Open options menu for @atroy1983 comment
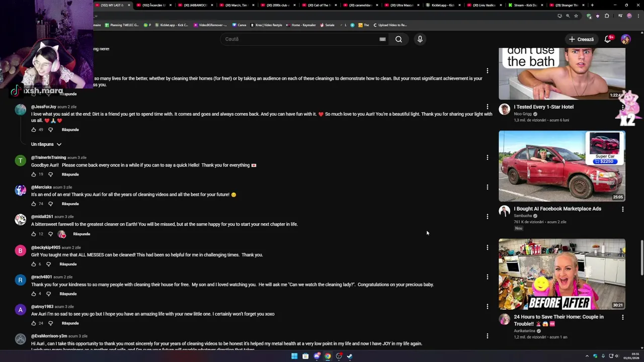Viewport: 644px width, 362px height. click(x=487, y=307)
